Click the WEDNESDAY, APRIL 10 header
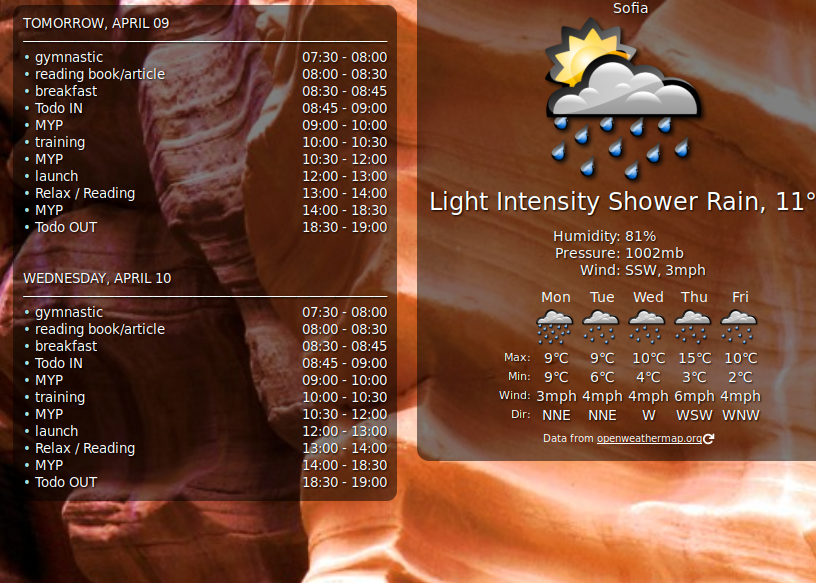816x583 pixels. pyautogui.click(x=96, y=278)
